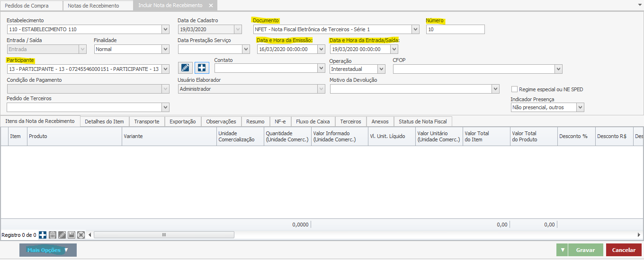
Task: Open the Indicador Presença dropdown
Action: [x=580, y=107]
